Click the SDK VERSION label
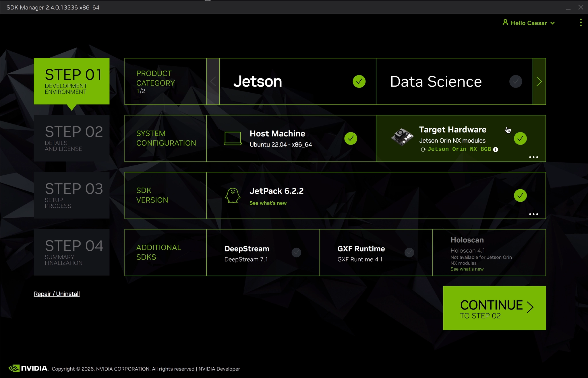Image resolution: width=588 pixels, height=378 pixels. click(x=152, y=195)
